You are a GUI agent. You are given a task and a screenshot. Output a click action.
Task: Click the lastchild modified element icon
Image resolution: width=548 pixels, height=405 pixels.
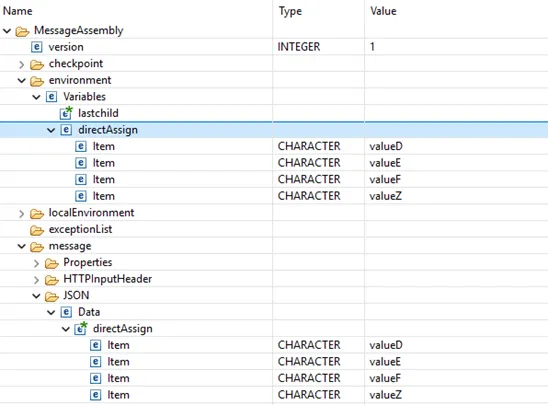pyautogui.click(x=66, y=113)
